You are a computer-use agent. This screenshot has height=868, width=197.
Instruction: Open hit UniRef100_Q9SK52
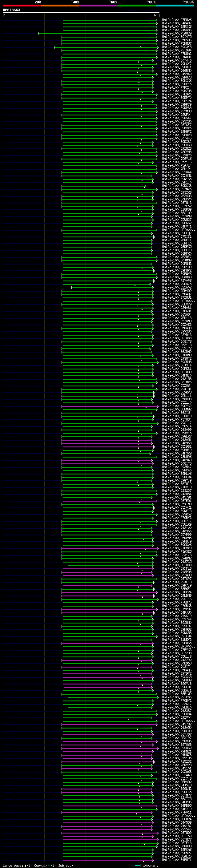[176, 514]
